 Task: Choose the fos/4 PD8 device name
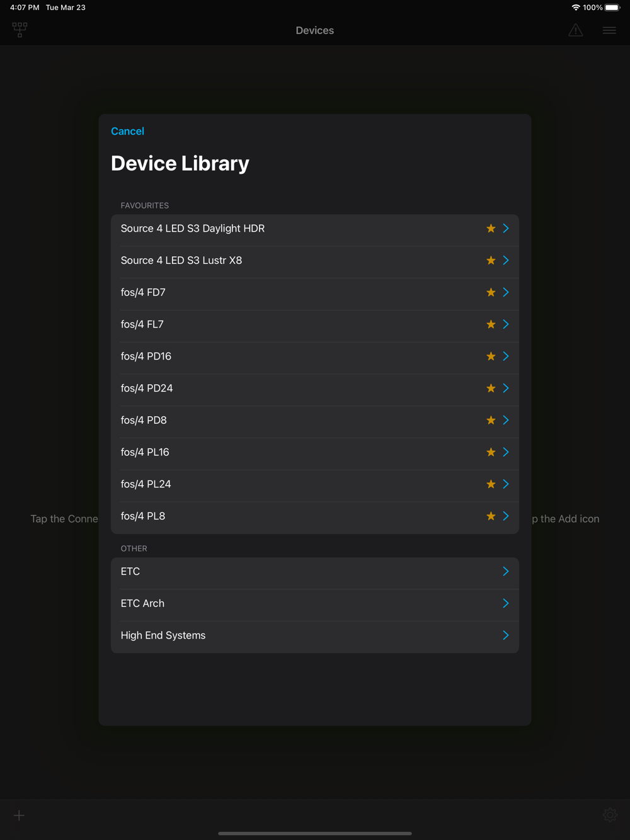click(144, 420)
